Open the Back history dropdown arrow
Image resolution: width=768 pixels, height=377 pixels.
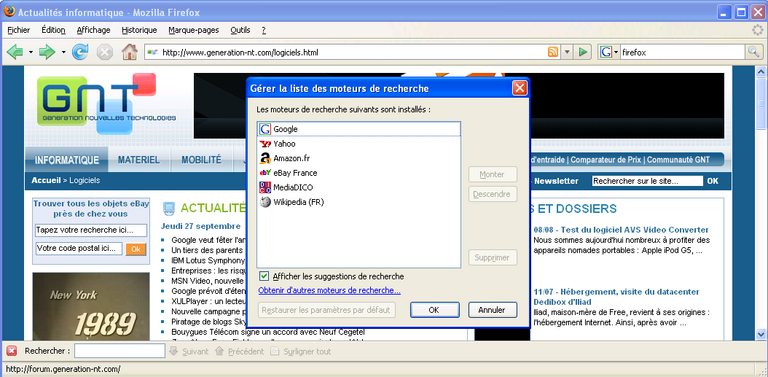(x=31, y=52)
